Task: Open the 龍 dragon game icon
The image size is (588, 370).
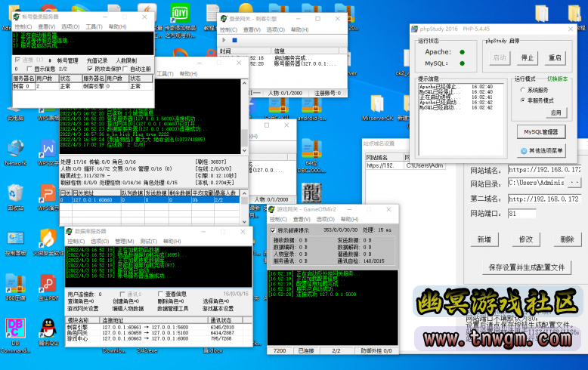Action: (311, 193)
